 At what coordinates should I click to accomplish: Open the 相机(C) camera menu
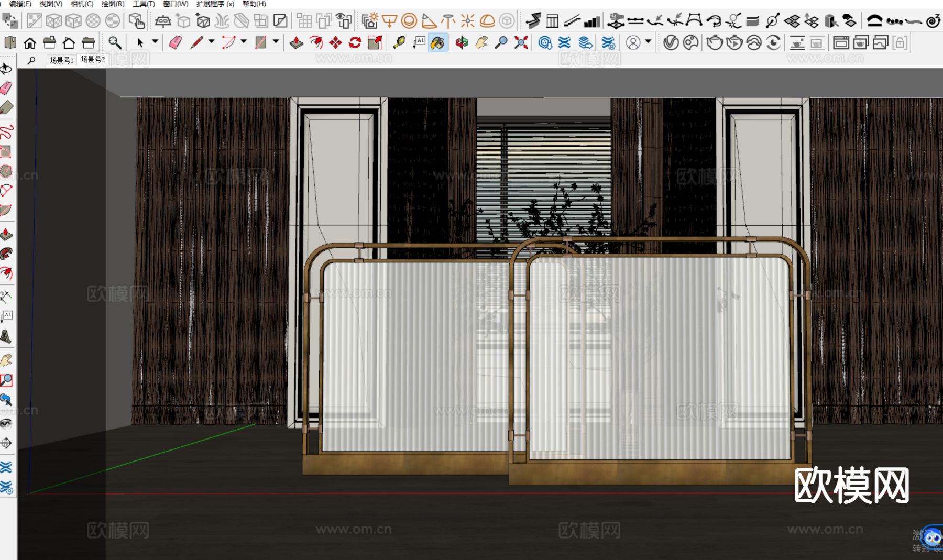coord(82,4)
